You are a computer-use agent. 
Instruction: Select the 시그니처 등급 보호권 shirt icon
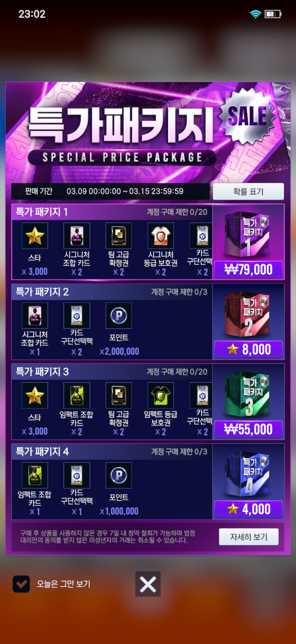(x=161, y=236)
